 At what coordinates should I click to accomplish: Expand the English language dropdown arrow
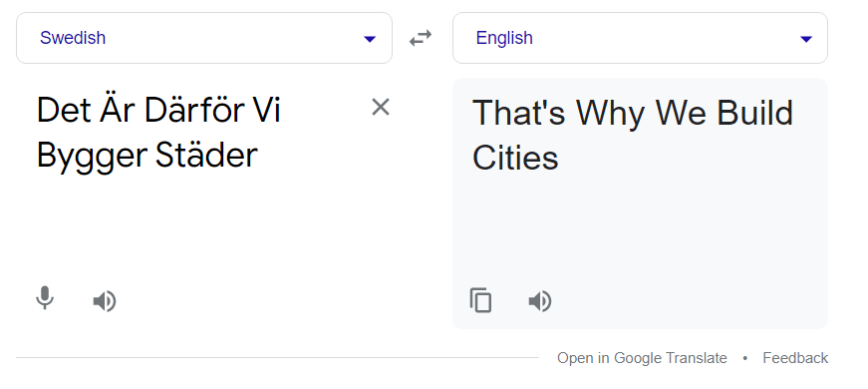click(x=806, y=39)
